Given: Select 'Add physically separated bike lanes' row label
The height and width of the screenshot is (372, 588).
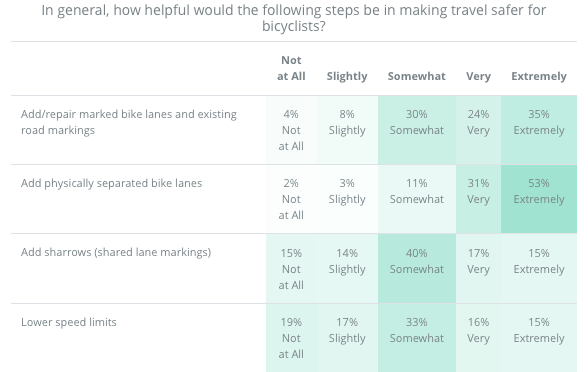Looking at the screenshot, I should point(111,183).
